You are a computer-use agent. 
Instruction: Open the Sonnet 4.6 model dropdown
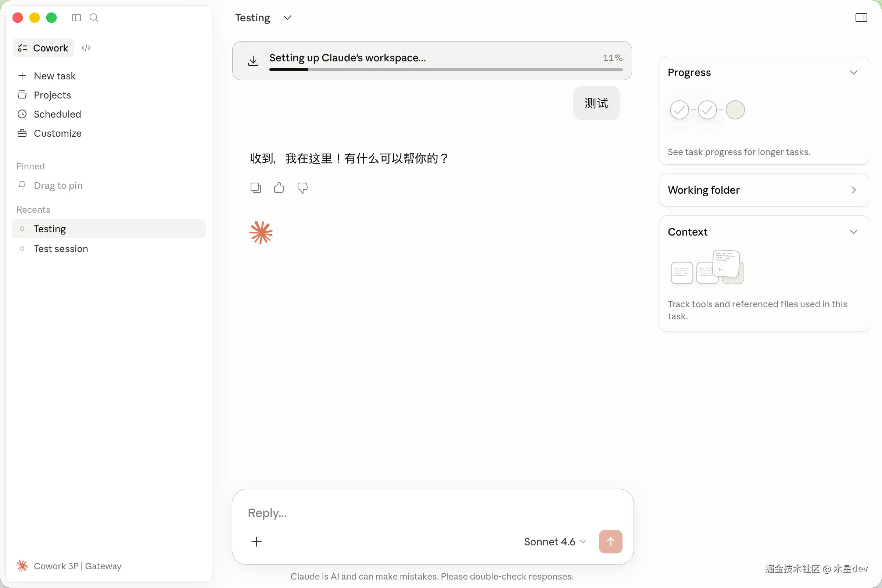[x=555, y=541]
